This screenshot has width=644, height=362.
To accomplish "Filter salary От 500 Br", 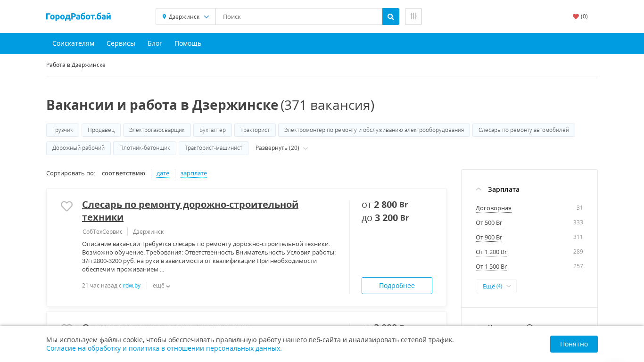I will click(489, 223).
